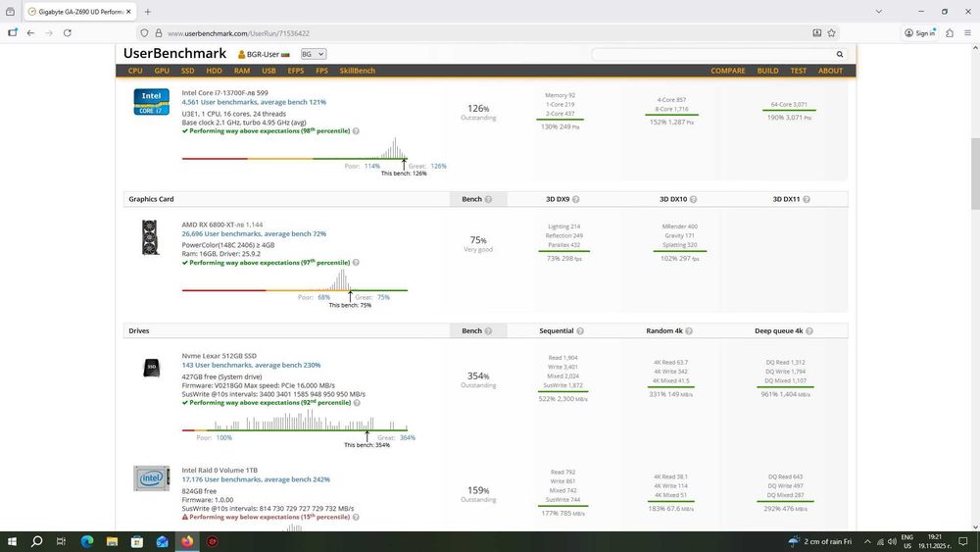Open the EFPS menu item
Image resolution: width=980 pixels, height=552 pixels.
(296, 71)
